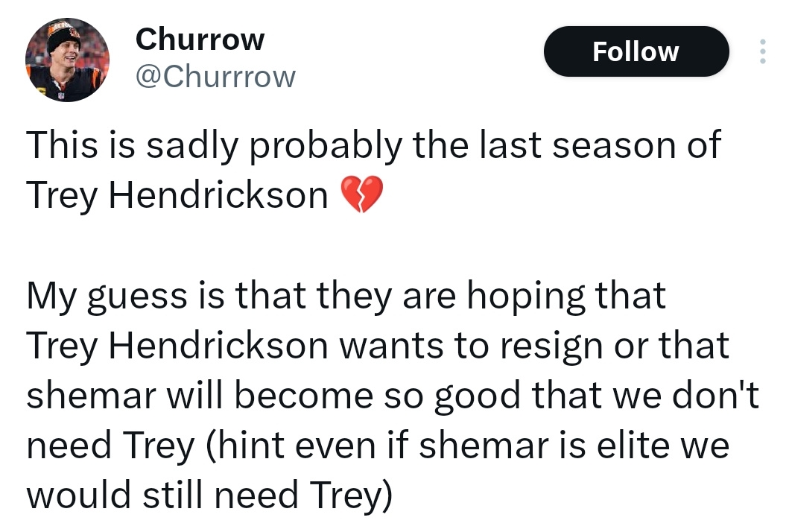Follow the Churrow account

[x=636, y=51]
